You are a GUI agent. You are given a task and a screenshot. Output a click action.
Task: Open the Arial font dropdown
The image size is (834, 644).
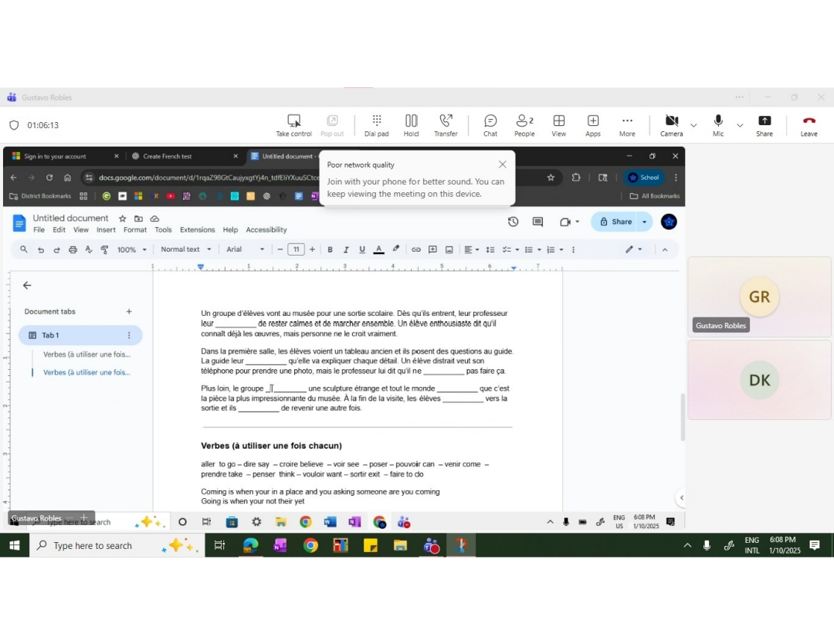pyautogui.click(x=246, y=249)
